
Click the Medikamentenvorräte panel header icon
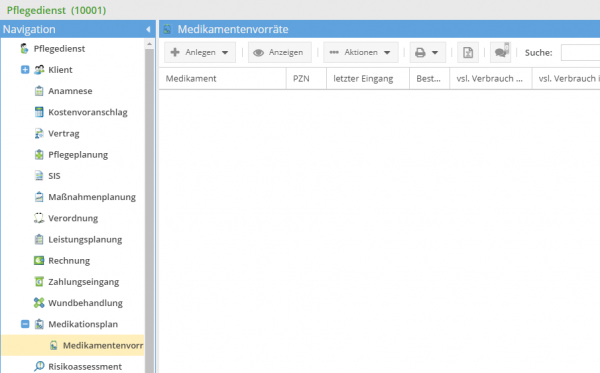tap(168, 29)
